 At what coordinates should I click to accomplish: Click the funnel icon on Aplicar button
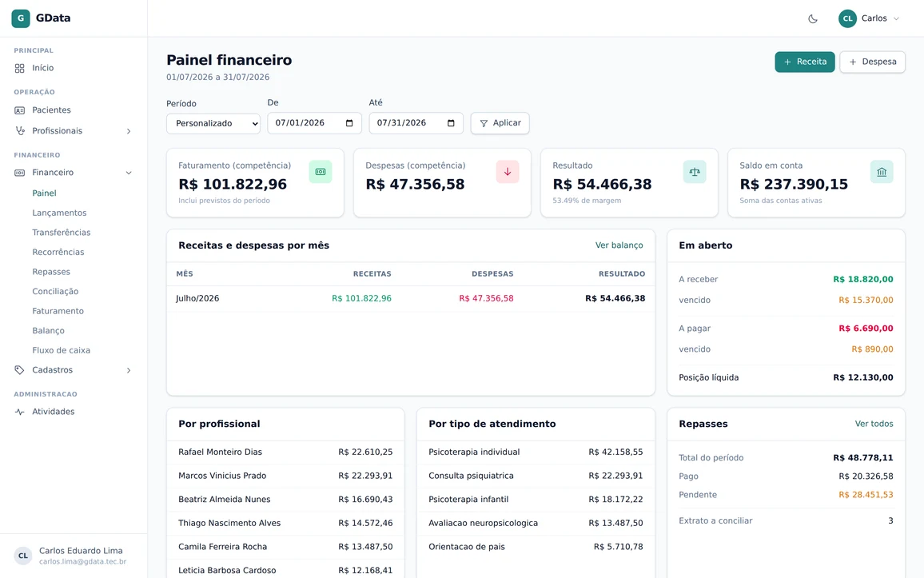tap(484, 124)
